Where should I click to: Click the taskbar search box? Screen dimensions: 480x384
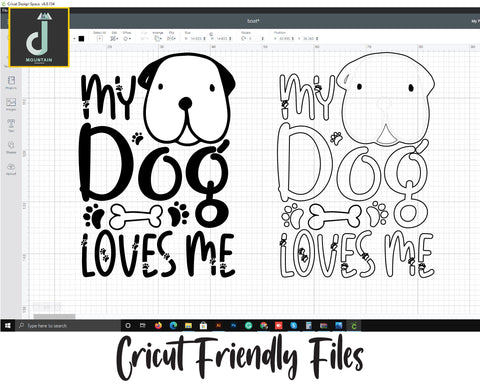click(x=68, y=326)
